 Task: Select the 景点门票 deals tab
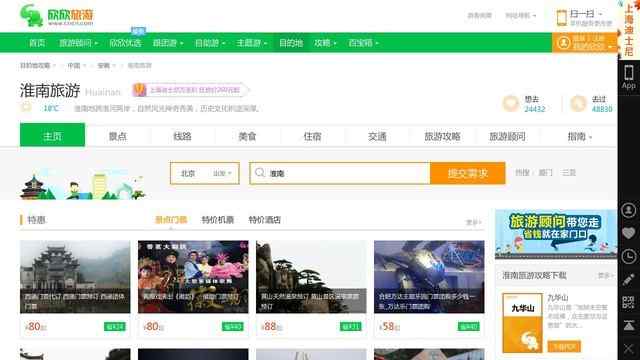[171, 220]
